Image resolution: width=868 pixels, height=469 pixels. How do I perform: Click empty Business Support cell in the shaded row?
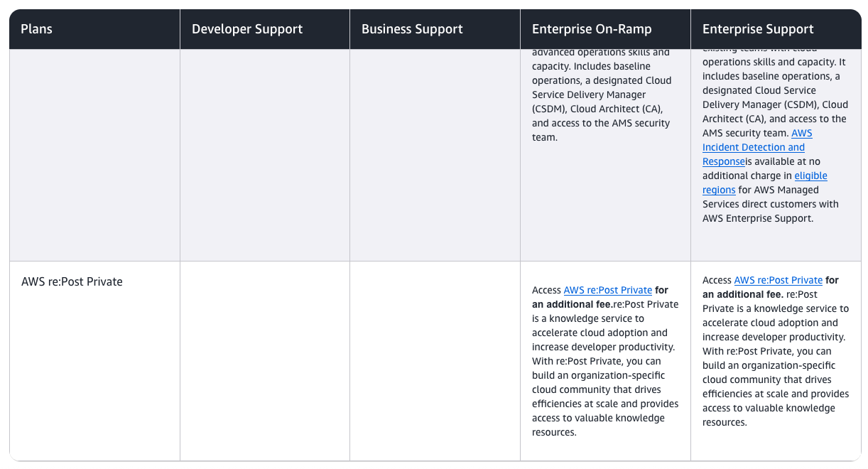[435, 154]
